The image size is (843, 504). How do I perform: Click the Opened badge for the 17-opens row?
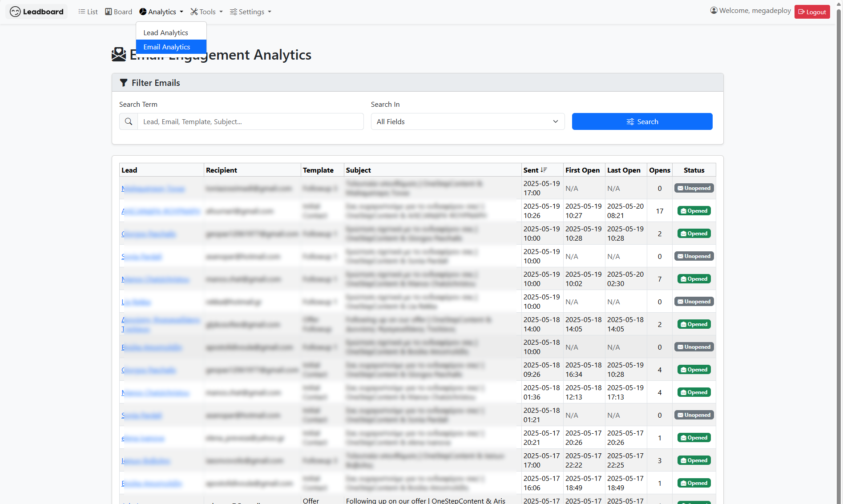coord(694,211)
